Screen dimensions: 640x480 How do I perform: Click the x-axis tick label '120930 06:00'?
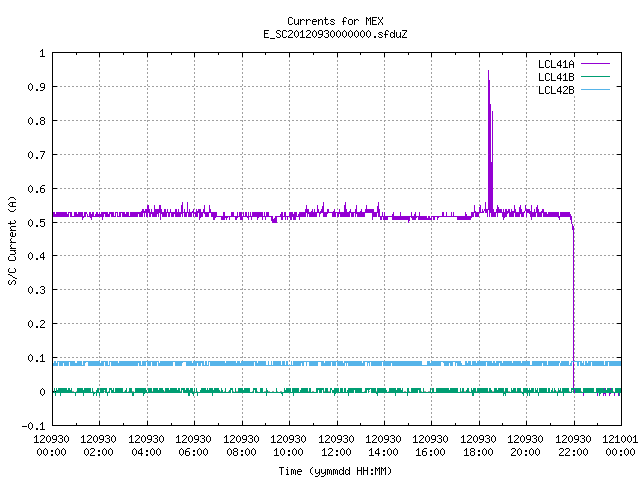[x=193, y=446]
